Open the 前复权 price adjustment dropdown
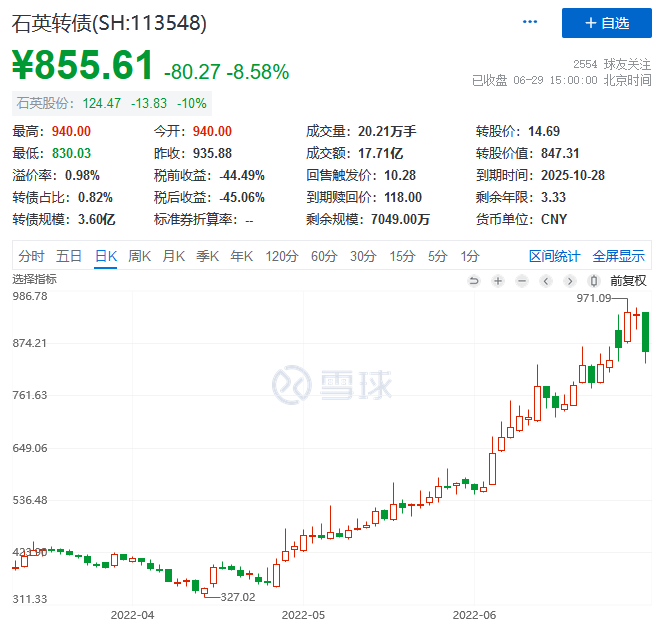This screenshot has height=632, width=667. pyautogui.click(x=628, y=281)
